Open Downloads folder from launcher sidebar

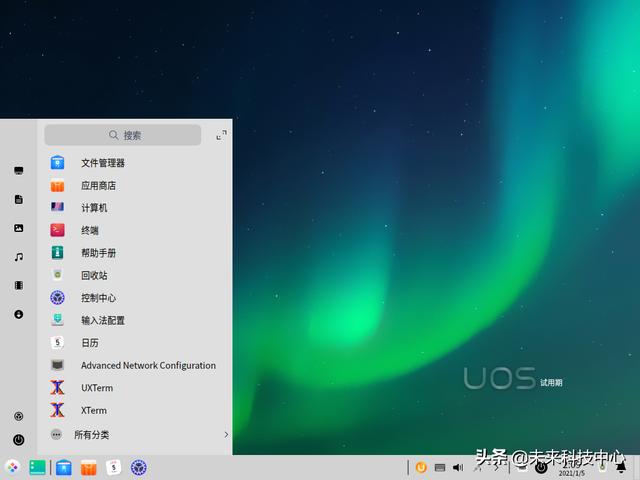[x=18, y=314]
